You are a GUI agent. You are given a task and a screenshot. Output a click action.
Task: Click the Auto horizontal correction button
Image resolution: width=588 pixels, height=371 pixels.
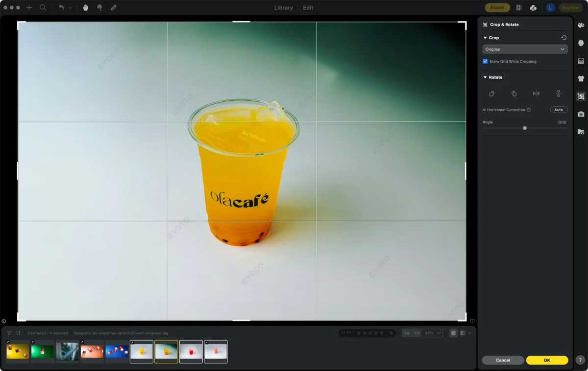point(559,110)
